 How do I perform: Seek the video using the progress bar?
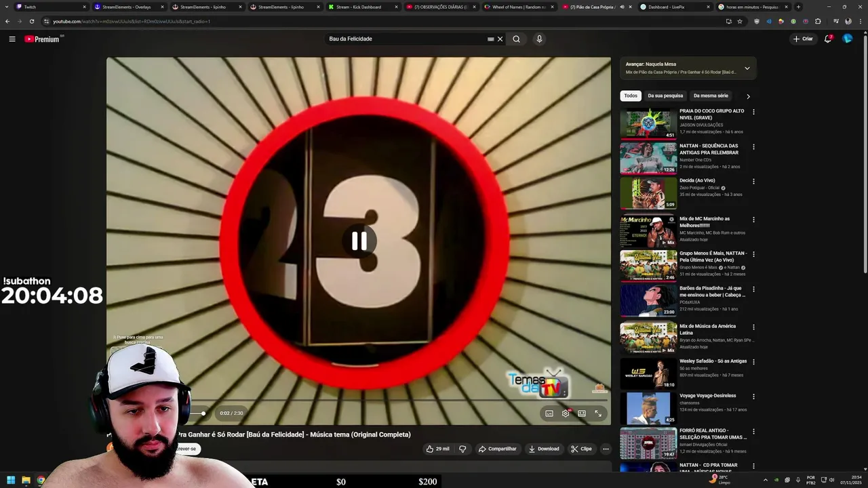click(358, 400)
